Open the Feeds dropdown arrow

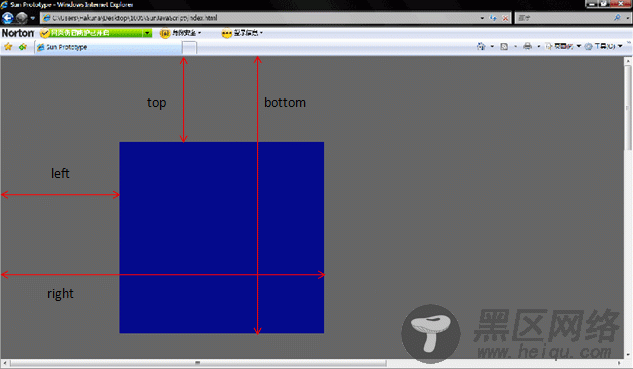[515, 46]
